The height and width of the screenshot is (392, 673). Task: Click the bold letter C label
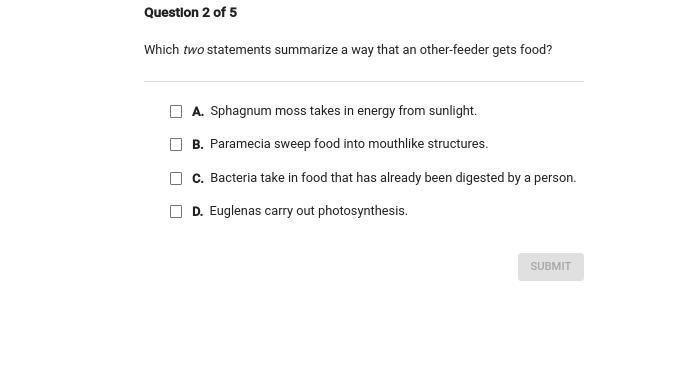click(198, 178)
